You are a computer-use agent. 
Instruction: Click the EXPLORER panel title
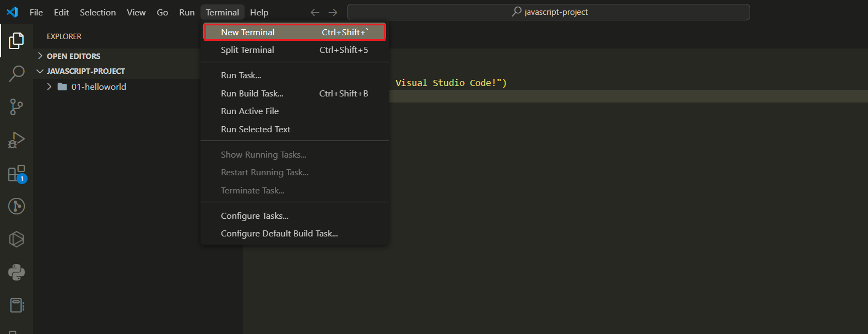click(x=64, y=36)
